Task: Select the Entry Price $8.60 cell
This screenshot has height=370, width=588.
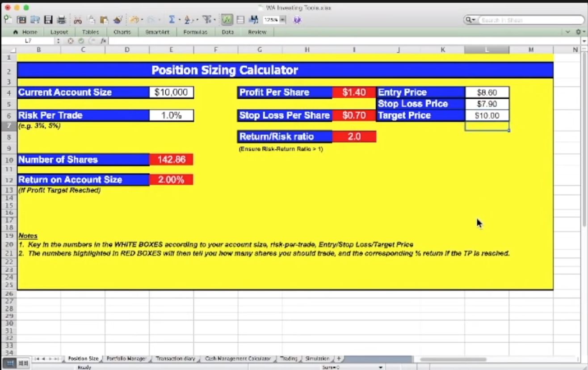Action: tap(487, 92)
